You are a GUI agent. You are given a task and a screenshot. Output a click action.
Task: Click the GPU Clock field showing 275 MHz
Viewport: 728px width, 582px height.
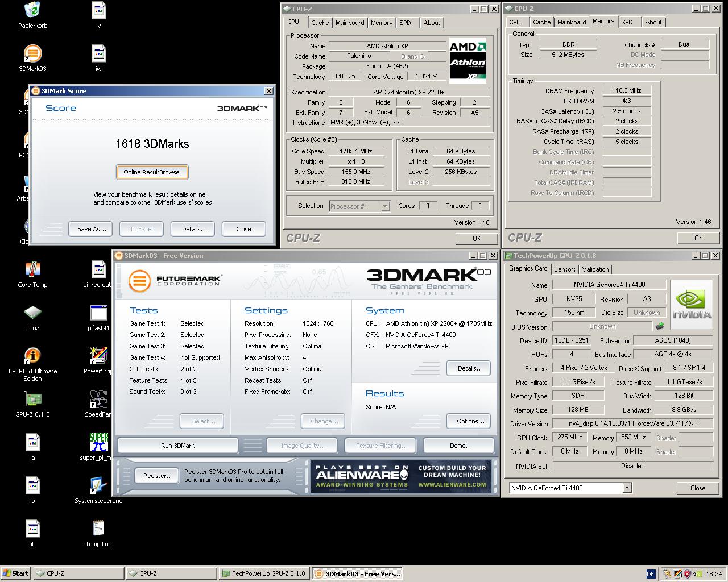[x=569, y=437]
